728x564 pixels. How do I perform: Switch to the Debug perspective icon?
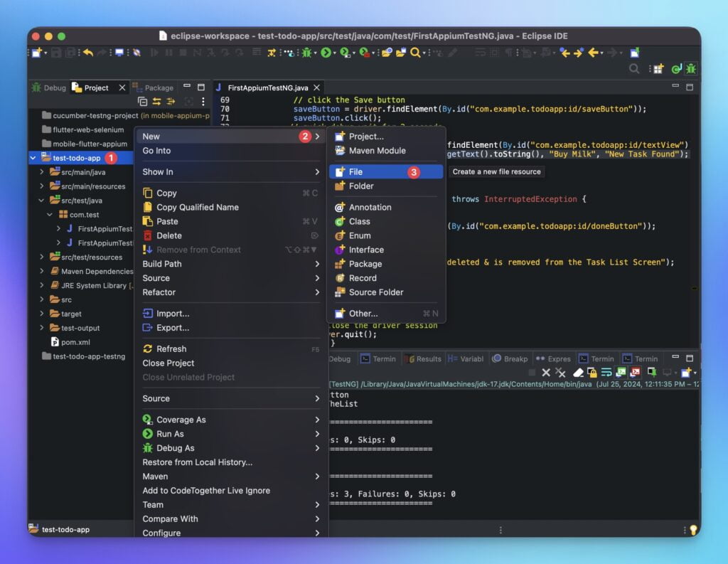[x=691, y=69]
